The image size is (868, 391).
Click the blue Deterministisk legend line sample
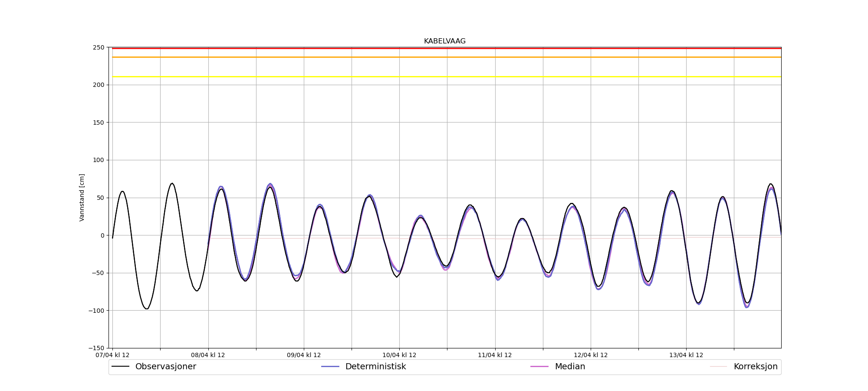(330, 367)
